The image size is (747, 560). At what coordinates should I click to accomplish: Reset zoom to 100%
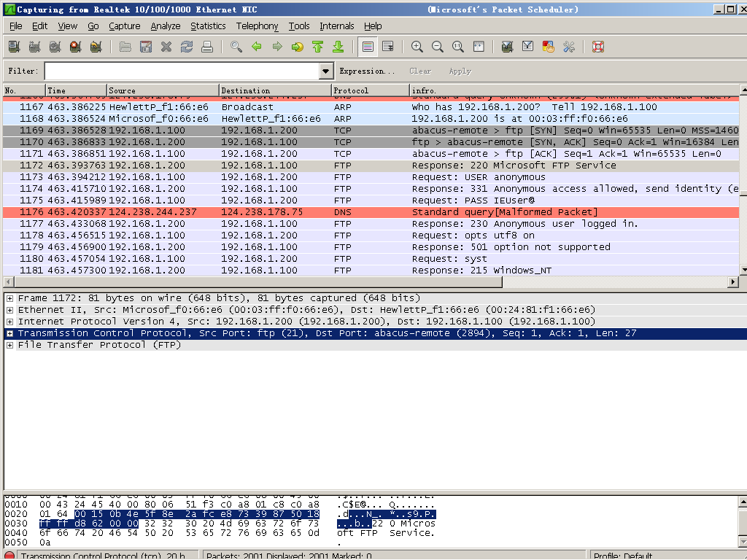pyautogui.click(x=458, y=47)
